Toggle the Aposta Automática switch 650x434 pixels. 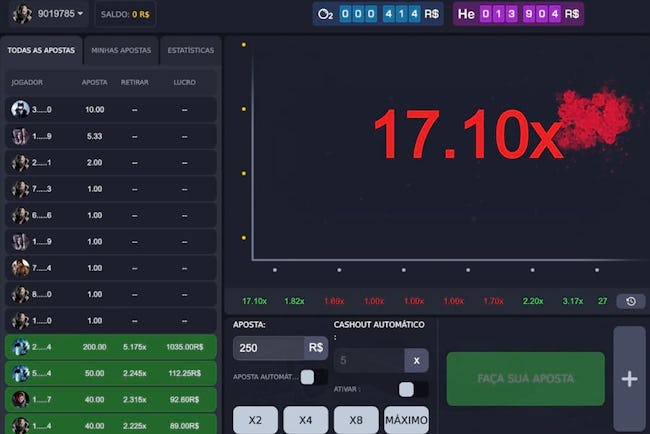314,377
